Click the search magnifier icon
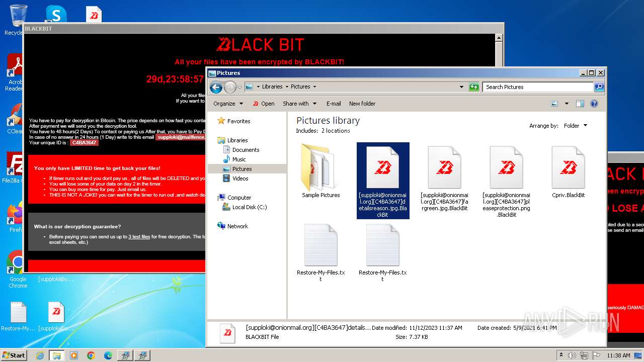Image resolution: width=644 pixels, height=362 pixels. [599, 87]
